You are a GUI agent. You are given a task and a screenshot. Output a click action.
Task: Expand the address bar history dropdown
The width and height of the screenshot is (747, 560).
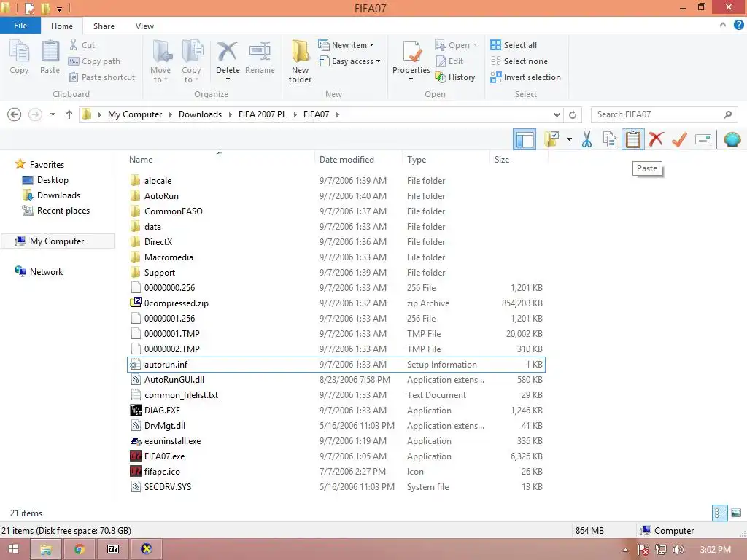coord(557,114)
